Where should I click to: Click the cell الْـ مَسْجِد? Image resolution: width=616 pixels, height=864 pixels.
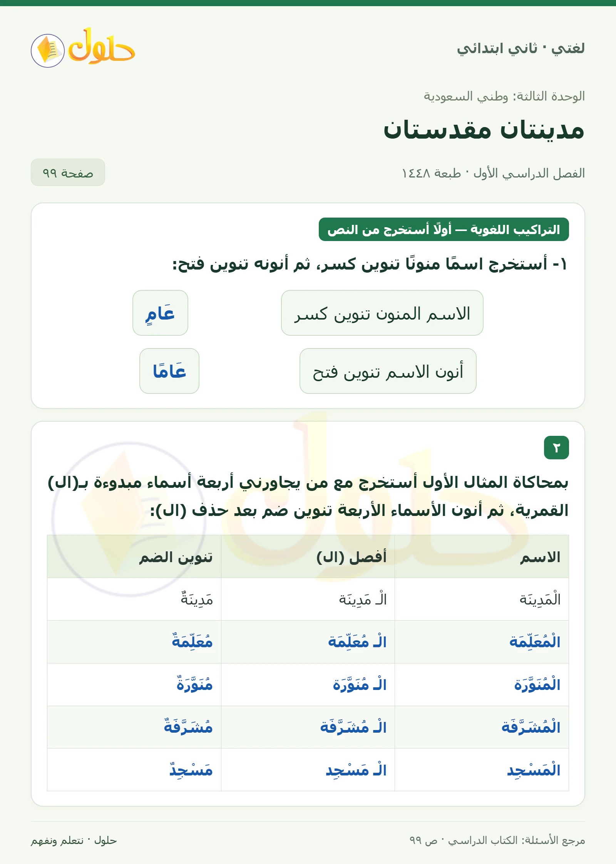pos(308,770)
